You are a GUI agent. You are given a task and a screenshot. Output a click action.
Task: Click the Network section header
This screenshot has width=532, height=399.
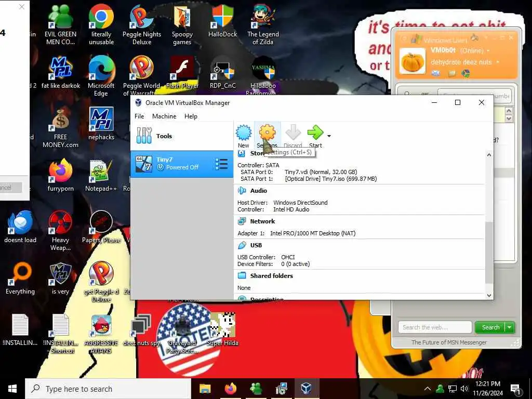[262, 221]
